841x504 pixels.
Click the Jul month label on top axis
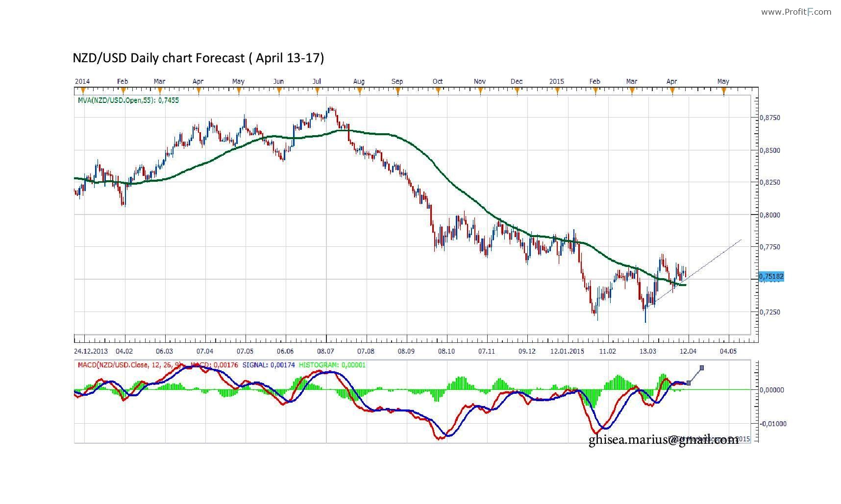coord(317,81)
